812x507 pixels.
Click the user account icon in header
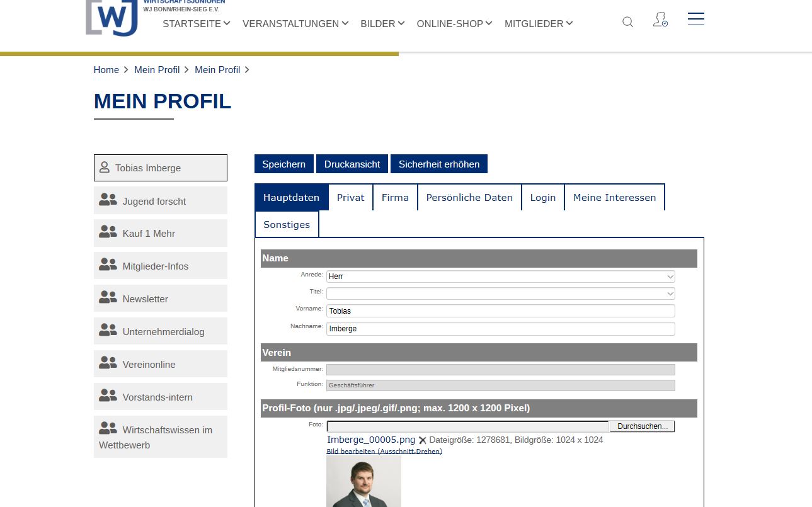[660, 20]
